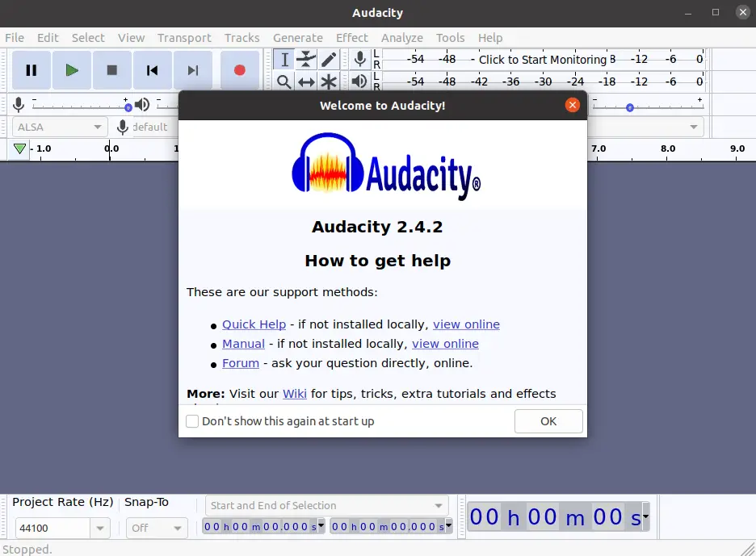
Task: Open the View menu
Action: pos(131,38)
